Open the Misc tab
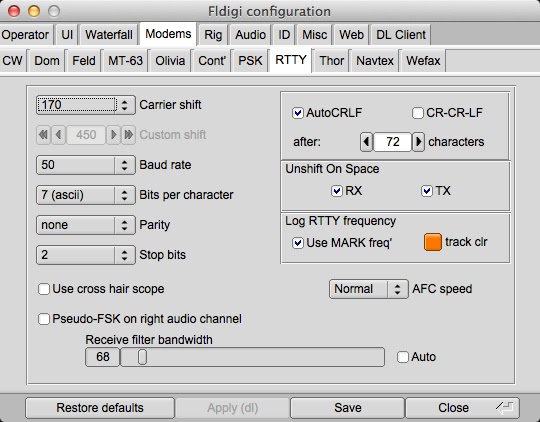Screen dimensions: 540x422 pyautogui.click(x=314, y=35)
